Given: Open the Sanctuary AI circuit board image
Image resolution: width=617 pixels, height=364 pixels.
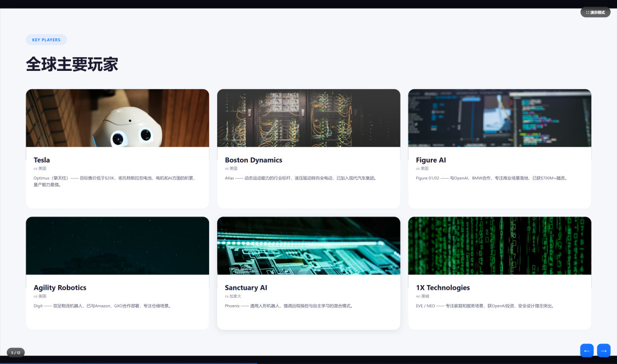Looking at the screenshot, I should (308, 246).
